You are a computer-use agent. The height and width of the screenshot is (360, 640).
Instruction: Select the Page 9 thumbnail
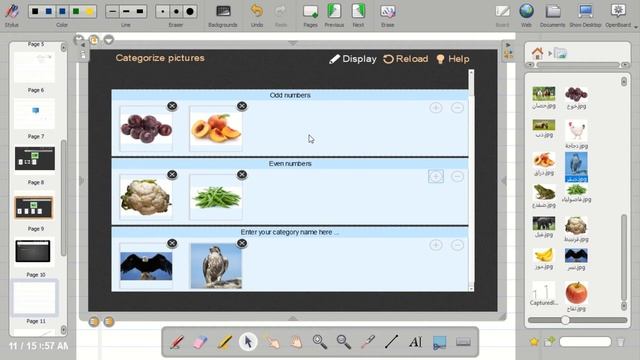[x=34, y=207]
